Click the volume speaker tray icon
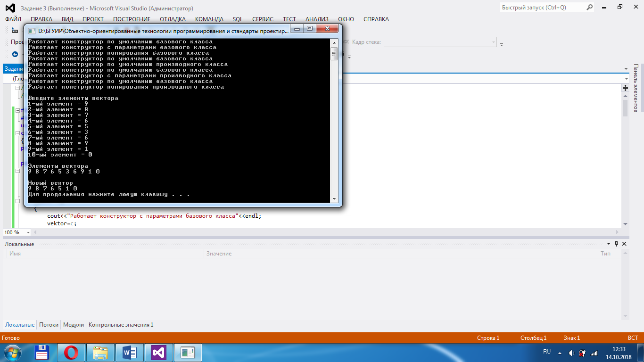 (x=571, y=353)
